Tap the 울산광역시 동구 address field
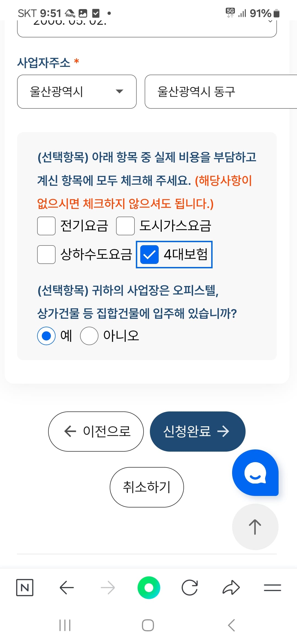This screenshot has height=644, width=297. pyautogui.click(x=217, y=92)
